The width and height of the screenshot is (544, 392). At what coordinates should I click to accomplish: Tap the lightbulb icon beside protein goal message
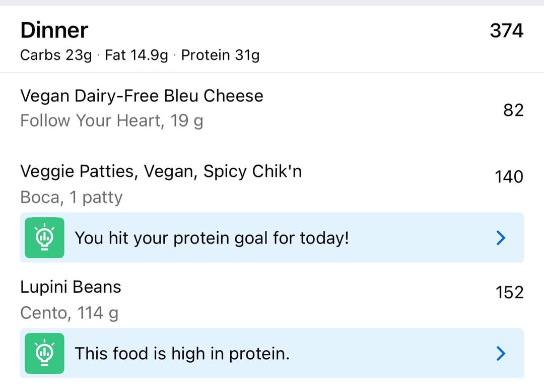coord(44,237)
